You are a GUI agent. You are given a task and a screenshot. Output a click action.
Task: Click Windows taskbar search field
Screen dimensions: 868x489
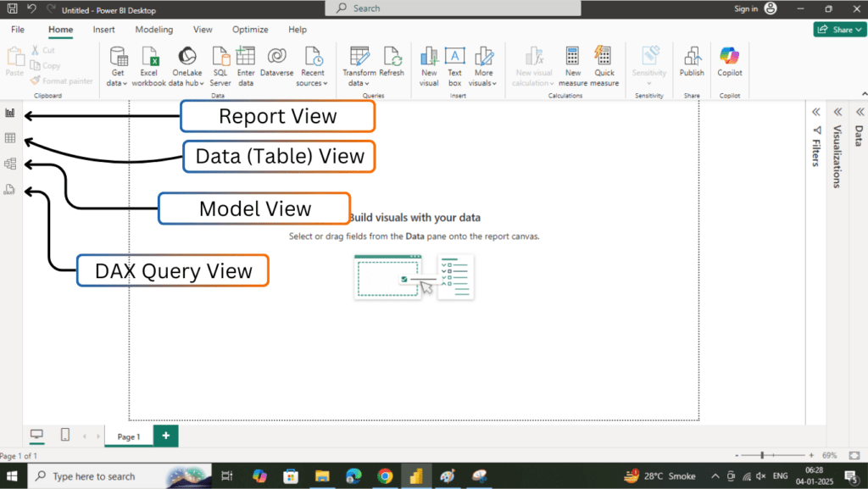[120, 475]
